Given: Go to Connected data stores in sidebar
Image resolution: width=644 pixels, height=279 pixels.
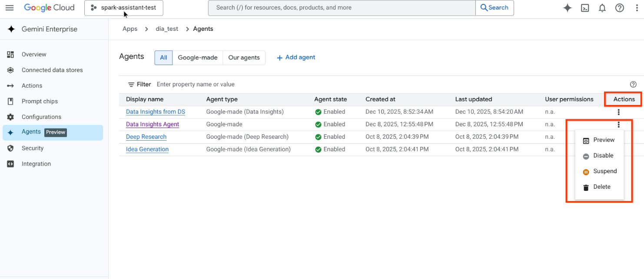Looking at the screenshot, I should 52,70.
